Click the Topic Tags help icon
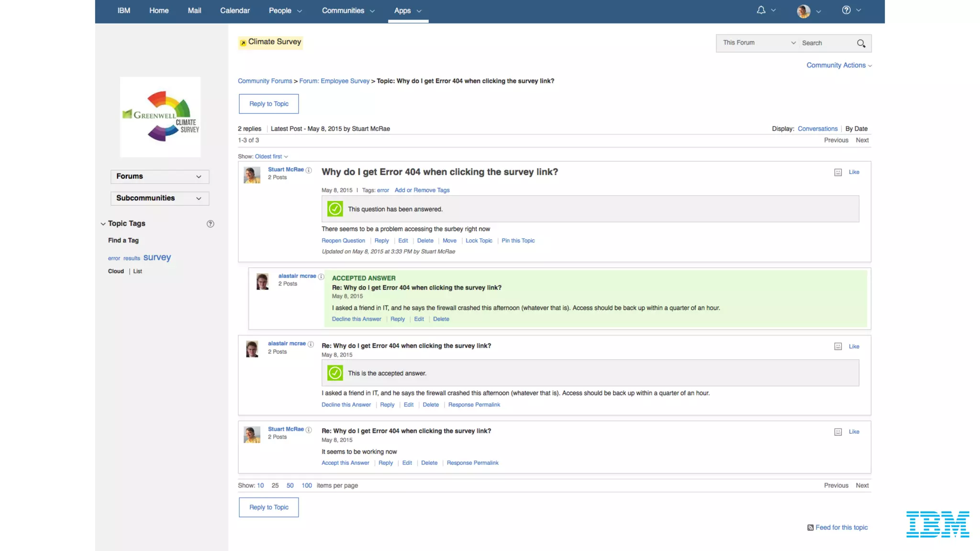The image size is (980, 551). pyautogui.click(x=210, y=224)
